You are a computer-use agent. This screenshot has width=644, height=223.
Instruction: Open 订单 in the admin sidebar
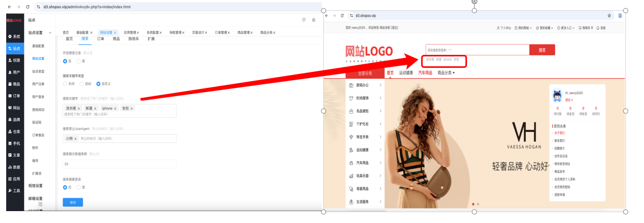[15, 96]
